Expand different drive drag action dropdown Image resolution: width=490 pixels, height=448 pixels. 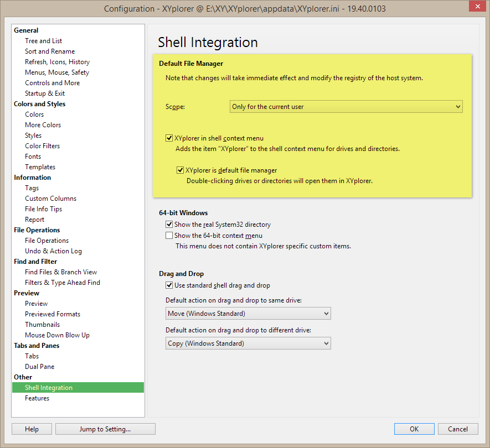[x=248, y=343]
